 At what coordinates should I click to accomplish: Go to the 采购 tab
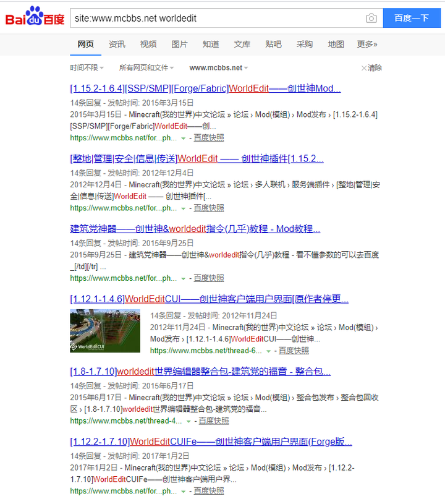(x=305, y=44)
